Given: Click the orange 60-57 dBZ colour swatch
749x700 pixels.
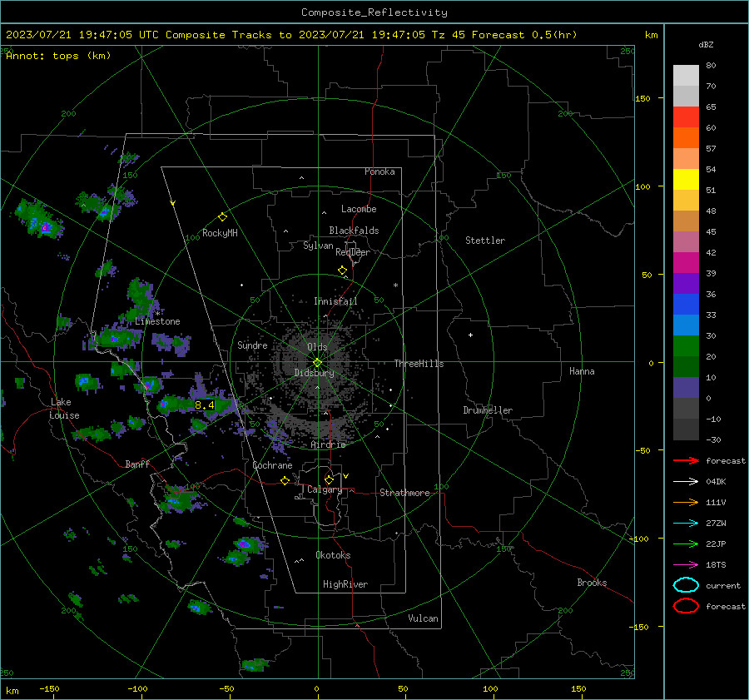Looking at the screenshot, I should click(x=686, y=138).
